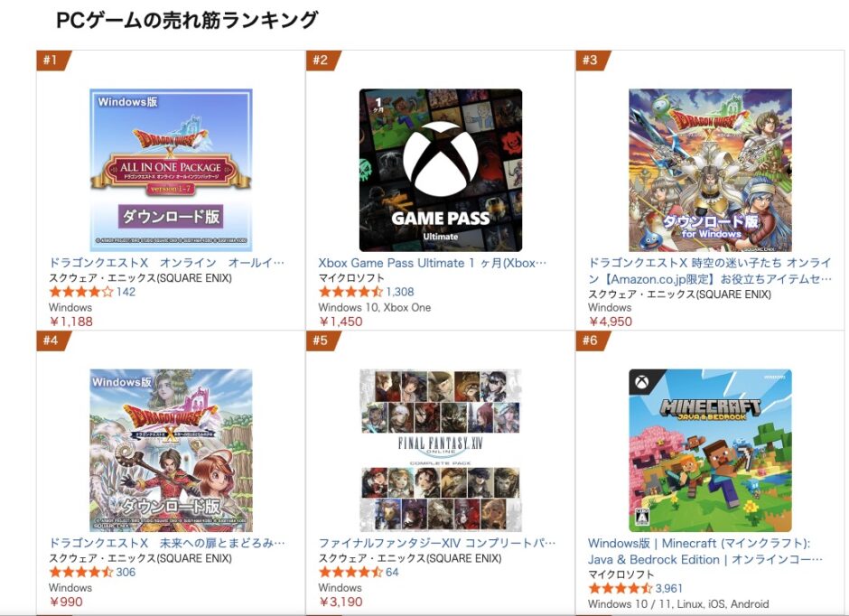Click the ファイナルファンタジーXIV コンプリートパック title link
The image size is (849, 616).
(x=437, y=544)
